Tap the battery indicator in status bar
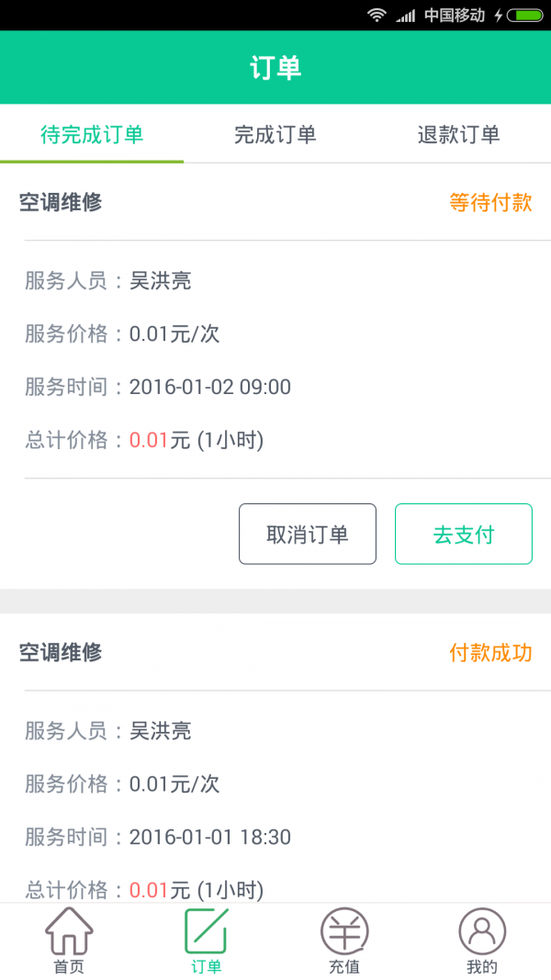551x980 pixels. (524, 16)
